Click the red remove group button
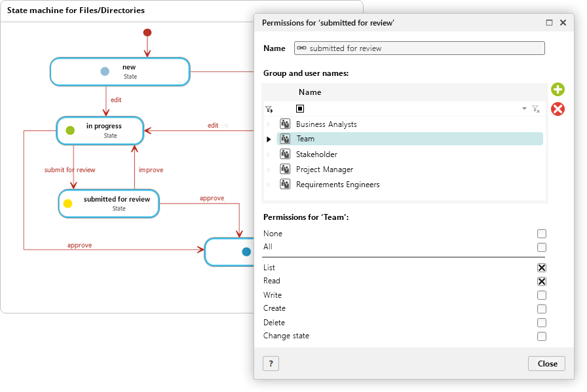587x392 pixels. point(558,109)
